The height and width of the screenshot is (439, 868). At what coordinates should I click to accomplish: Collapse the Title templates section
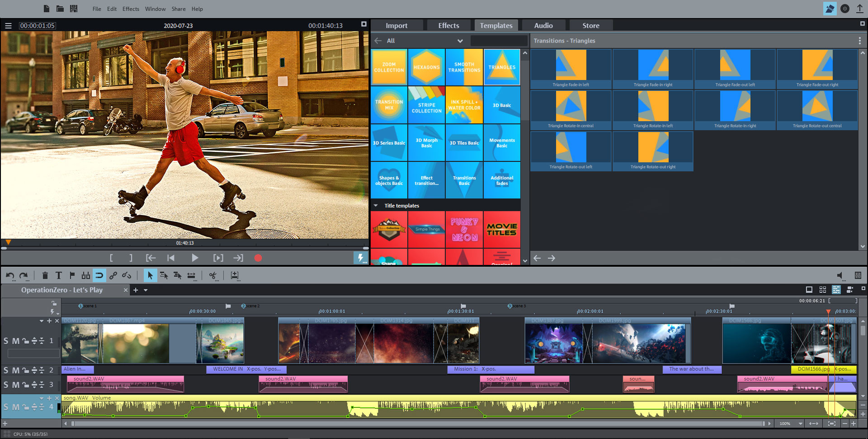(376, 205)
